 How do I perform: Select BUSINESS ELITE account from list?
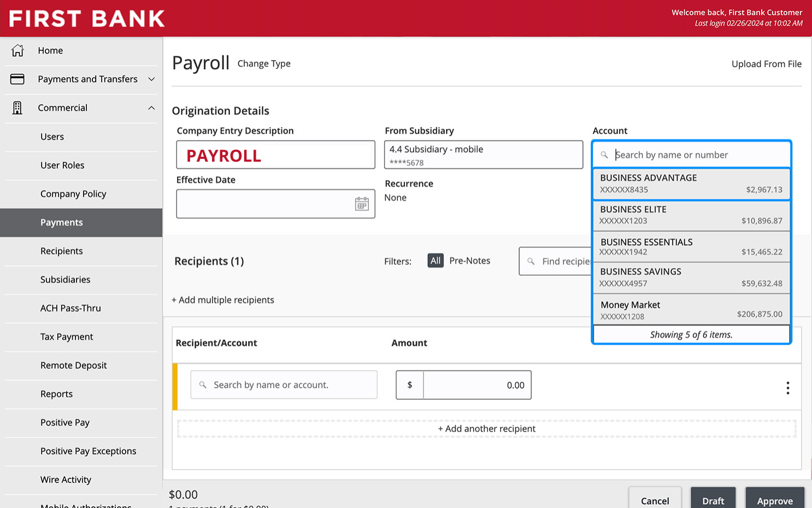(691, 215)
